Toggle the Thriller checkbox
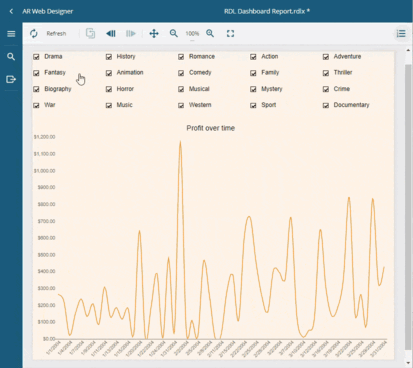Viewport: 413px width, 368px height. click(326, 73)
